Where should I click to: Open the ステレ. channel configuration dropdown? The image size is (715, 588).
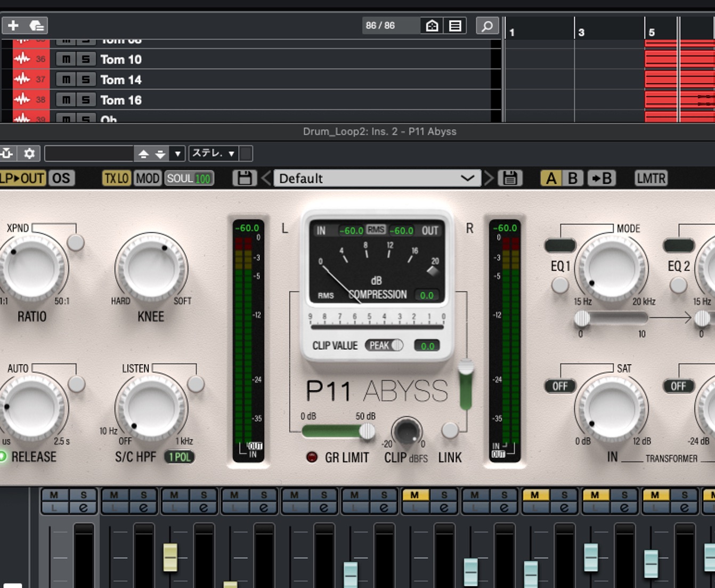tap(213, 153)
